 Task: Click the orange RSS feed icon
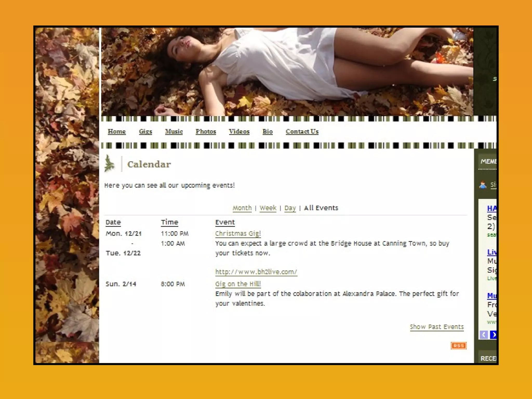coord(458,345)
